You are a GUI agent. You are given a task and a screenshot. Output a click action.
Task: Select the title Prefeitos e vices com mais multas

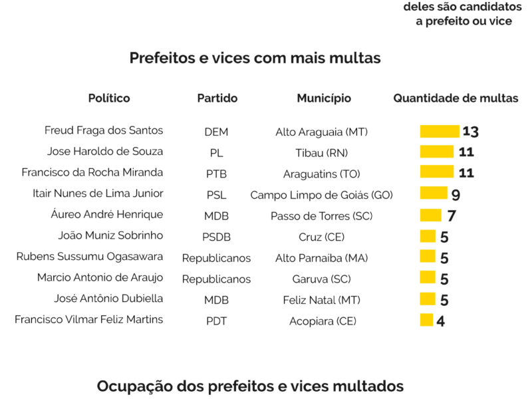click(255, 59)
